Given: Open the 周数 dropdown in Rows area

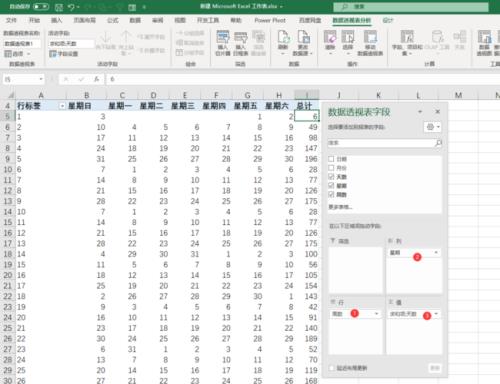Looking at the screenshot, I should [377, 314].
